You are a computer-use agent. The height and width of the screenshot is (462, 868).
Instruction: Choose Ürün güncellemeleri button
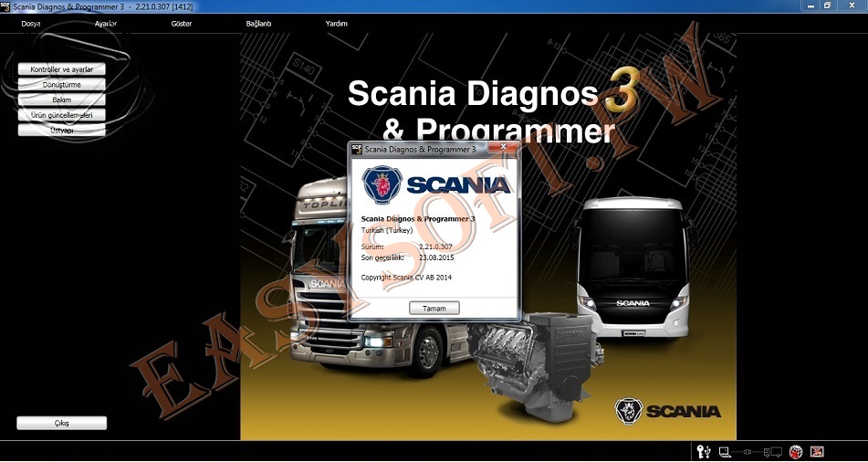(61, 115)
